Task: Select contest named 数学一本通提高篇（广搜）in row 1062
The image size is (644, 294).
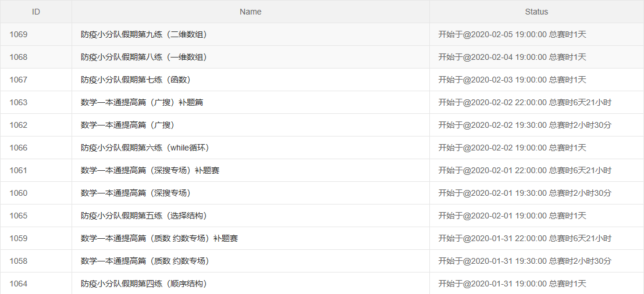Action: (127, 125)
